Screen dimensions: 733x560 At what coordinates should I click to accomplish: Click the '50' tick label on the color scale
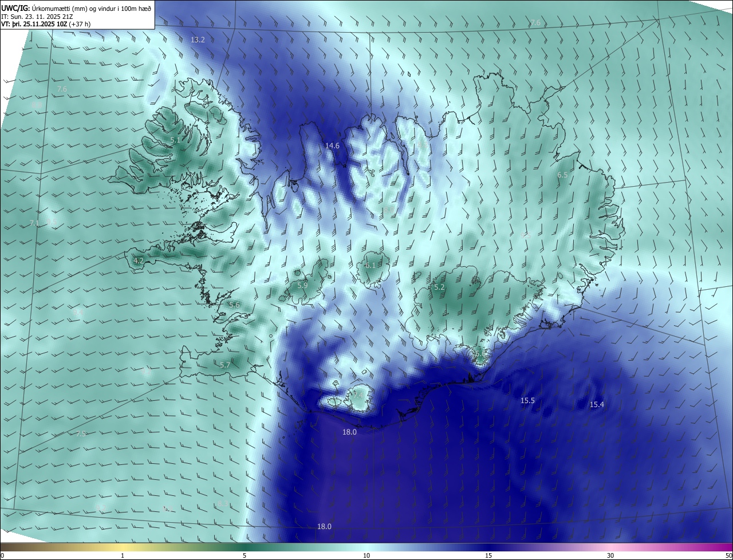(728, 556)
